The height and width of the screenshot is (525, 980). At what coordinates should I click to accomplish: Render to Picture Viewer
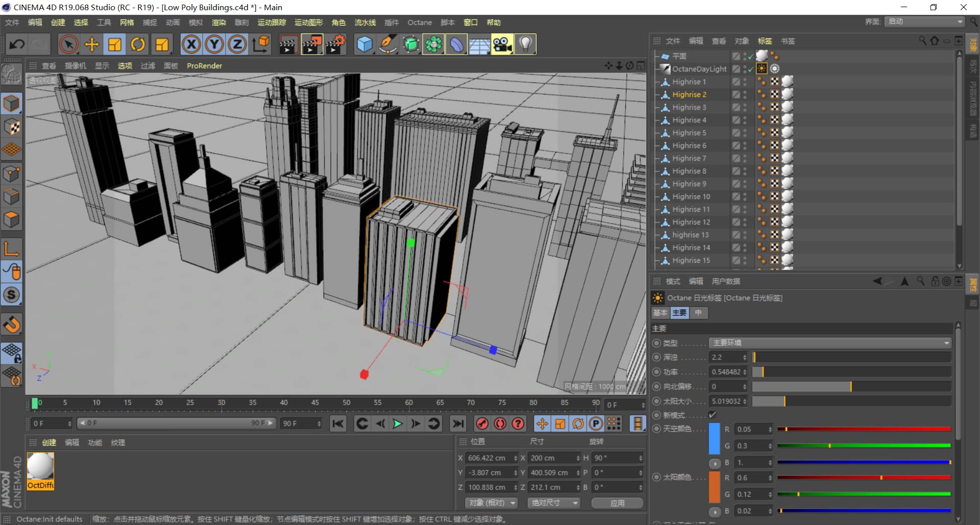click(x=312, y=44)
